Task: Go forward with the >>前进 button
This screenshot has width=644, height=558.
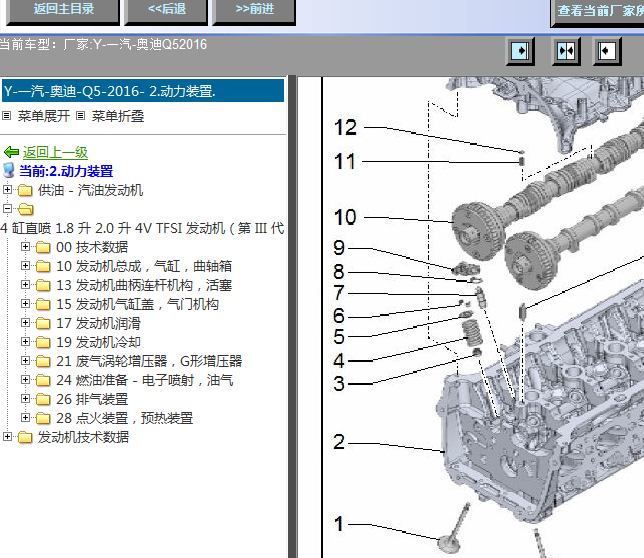Action: (x=254, y=11)
